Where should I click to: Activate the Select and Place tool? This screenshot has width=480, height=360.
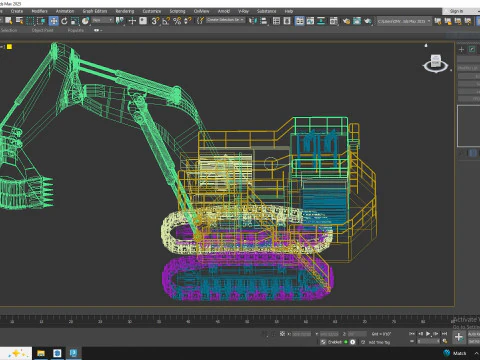(x=85, y=21)
